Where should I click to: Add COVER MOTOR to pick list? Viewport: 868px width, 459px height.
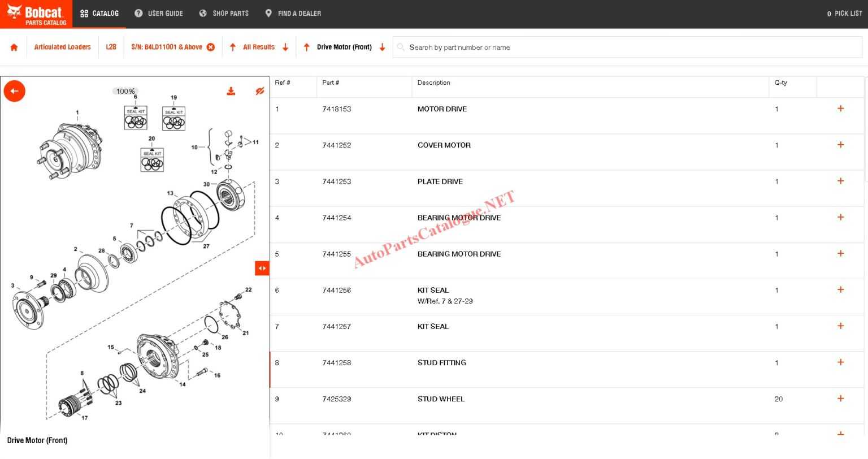click(840, 145)
